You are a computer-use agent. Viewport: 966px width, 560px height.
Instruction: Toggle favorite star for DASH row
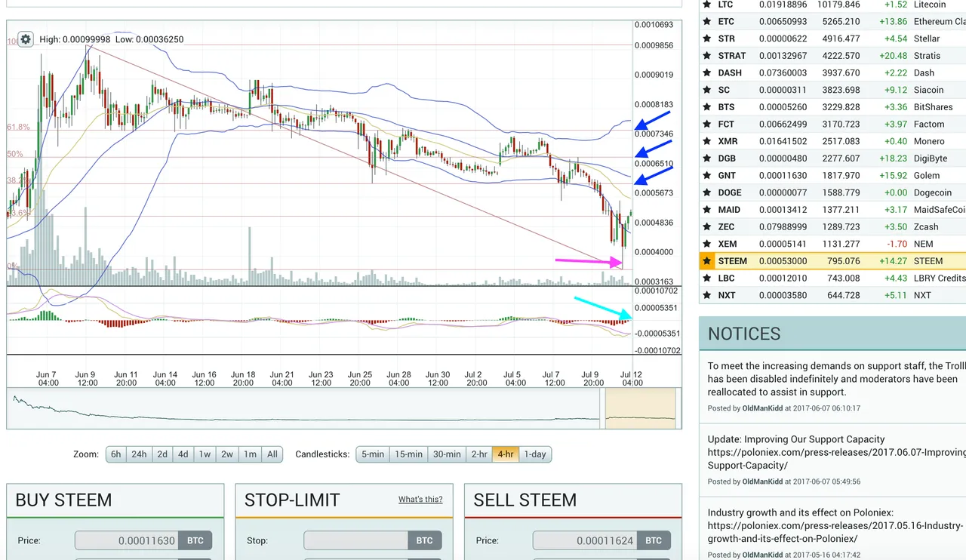click(x=707, y=73)
